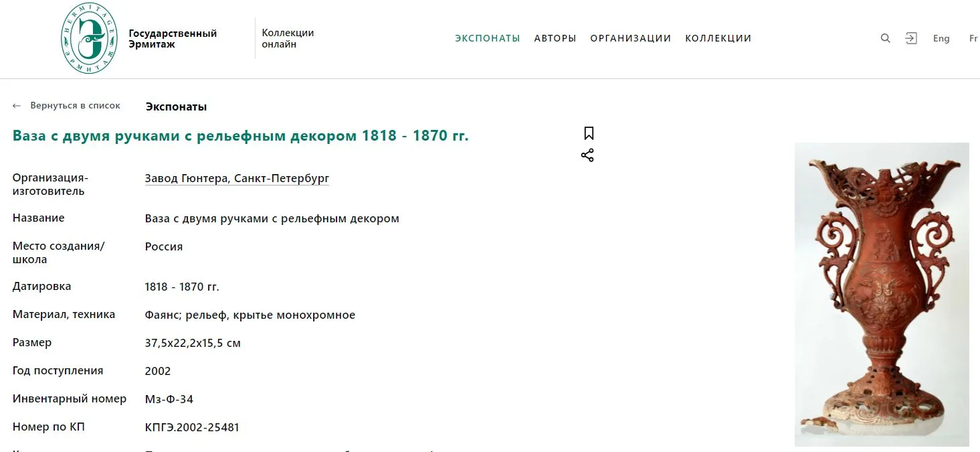Click the back arrow before 'Вернуться в список'
Image resolution: width=980 pixels, height=452 pixels.
click(17, 106)
